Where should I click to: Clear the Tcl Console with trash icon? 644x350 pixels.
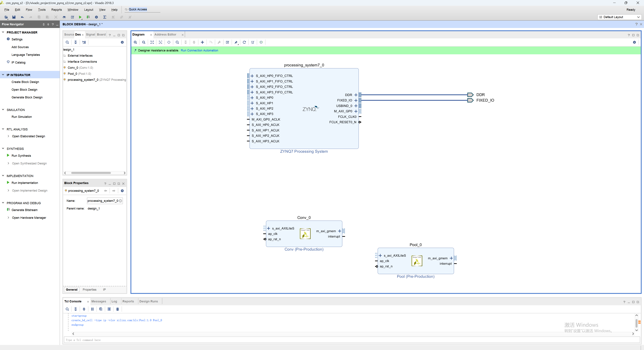(x=118, y=309)
